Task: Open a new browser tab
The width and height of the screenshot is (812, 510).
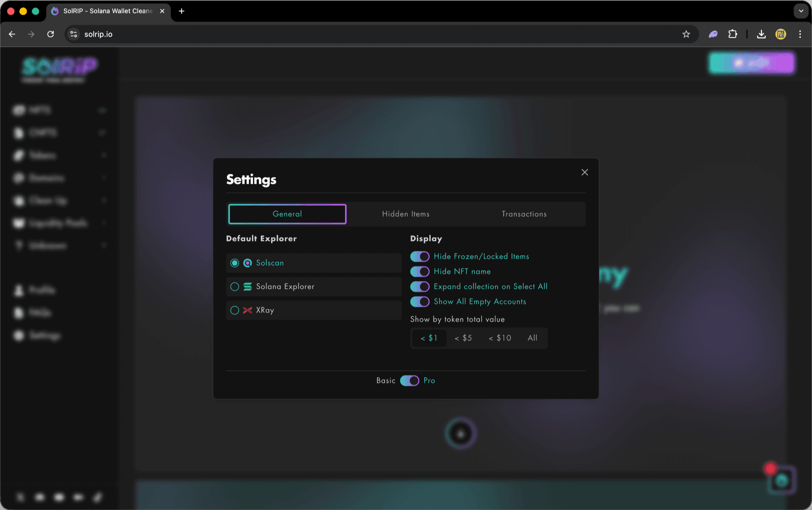Action: (x=181, y=11)
